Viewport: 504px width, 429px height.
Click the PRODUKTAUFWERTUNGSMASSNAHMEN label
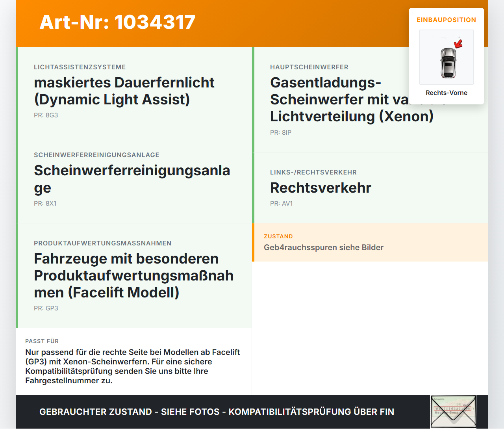(x=103, y=243)
